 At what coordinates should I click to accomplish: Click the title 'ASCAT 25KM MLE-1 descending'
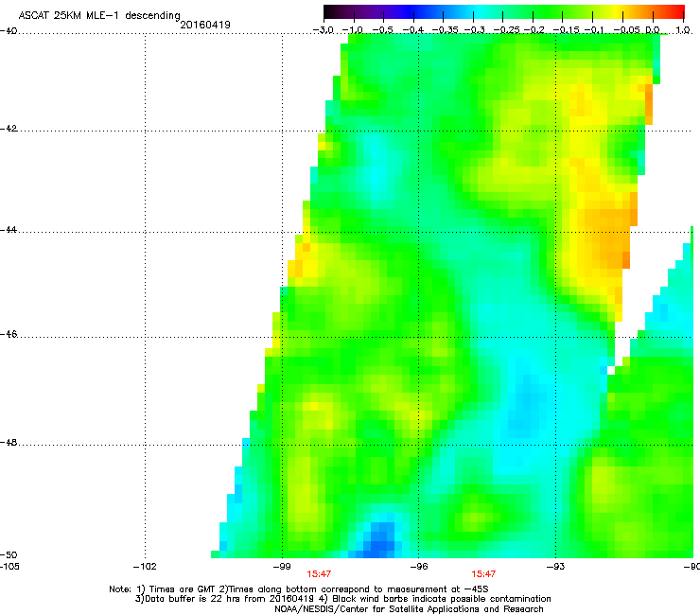[x=99, y=16]
